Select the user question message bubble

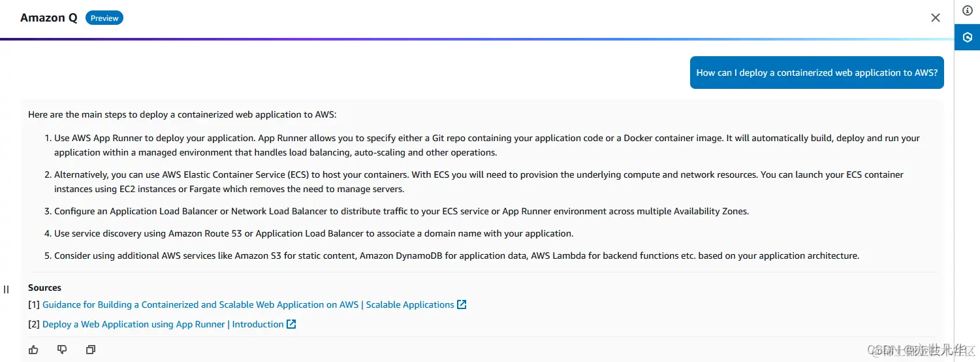tap(817, 73)
